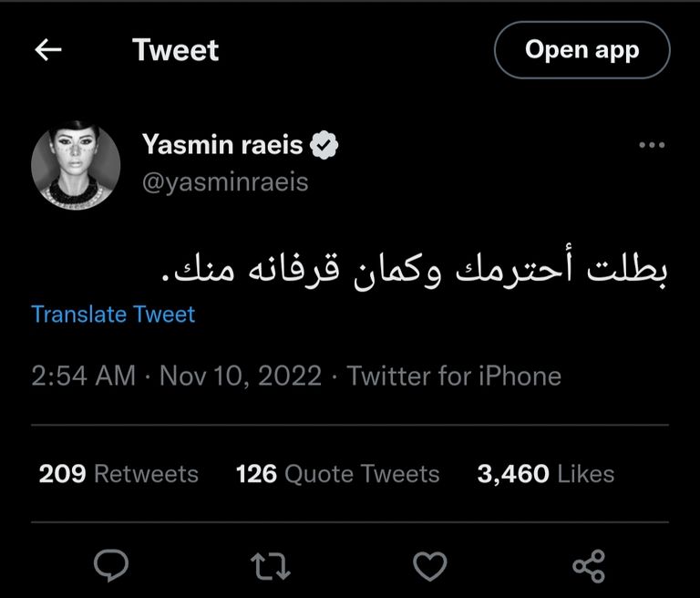Image resolution: width=700 pixels, height=598 pixels.
Task: Retweet using the arrows icon
Action: point(271,567)
